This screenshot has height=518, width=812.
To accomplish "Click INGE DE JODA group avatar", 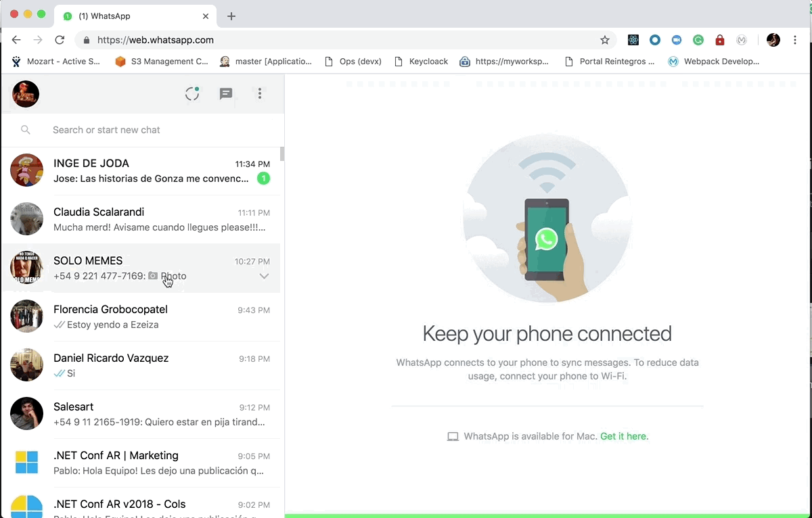I will point(27,170).
